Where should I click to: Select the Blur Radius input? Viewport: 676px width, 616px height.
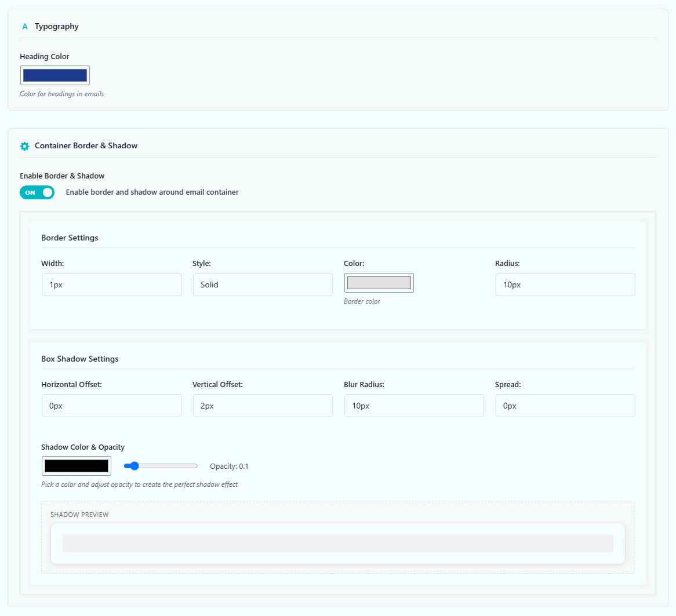(x=414, y=406)
